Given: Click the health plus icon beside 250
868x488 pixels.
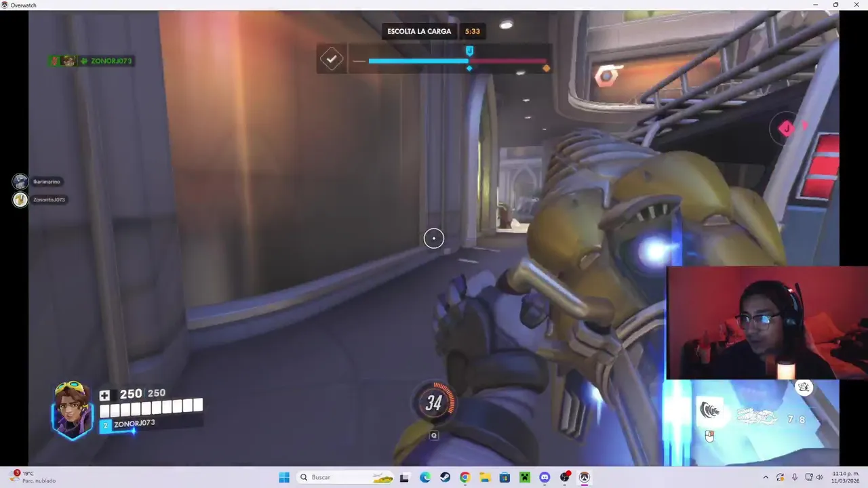Looking at the screenshot, I should pos(104,395).
